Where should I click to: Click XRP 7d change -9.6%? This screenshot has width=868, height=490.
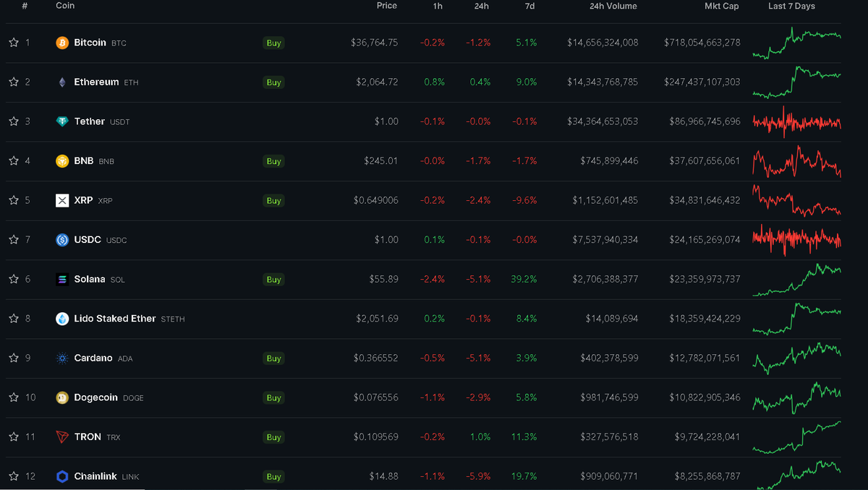(x=524, y=200)
